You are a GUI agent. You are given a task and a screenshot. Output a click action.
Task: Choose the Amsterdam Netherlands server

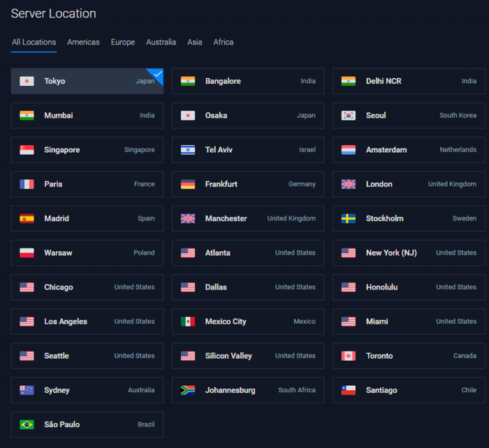coord(409,150)
